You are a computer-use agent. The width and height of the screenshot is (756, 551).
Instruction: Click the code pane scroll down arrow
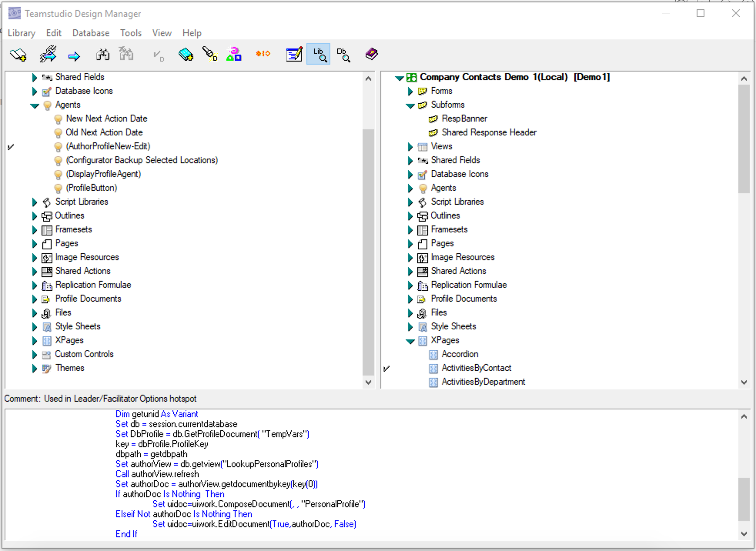pyautogui.click(x=744, y=534)
